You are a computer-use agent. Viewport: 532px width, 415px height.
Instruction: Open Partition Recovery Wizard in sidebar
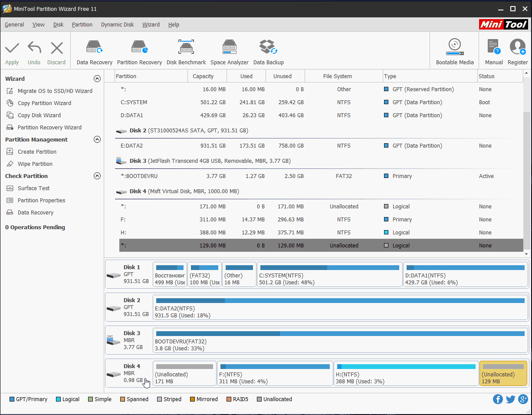tap(49, 128)
